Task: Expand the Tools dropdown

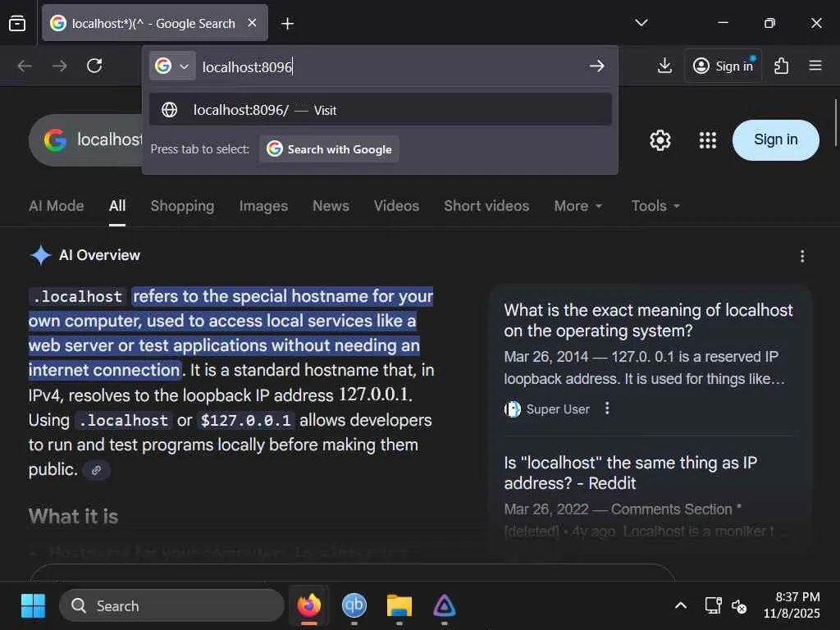Action: (x=655, y=206)
